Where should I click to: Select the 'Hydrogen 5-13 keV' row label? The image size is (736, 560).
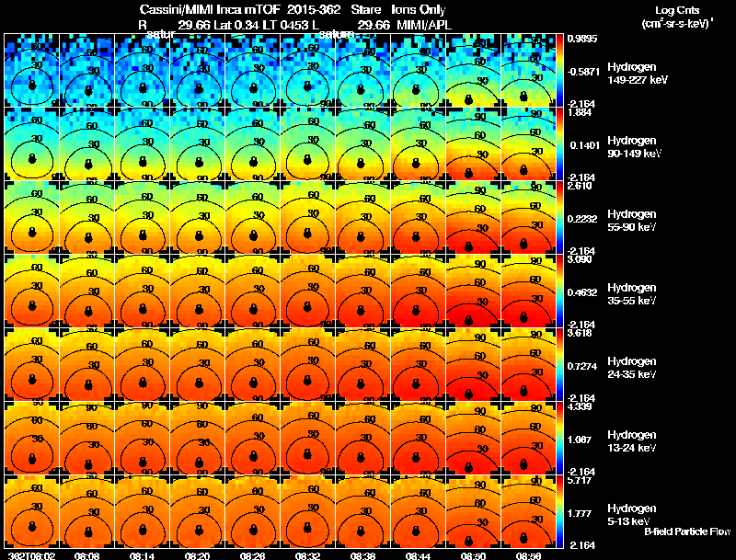click(x=632, y=515)
